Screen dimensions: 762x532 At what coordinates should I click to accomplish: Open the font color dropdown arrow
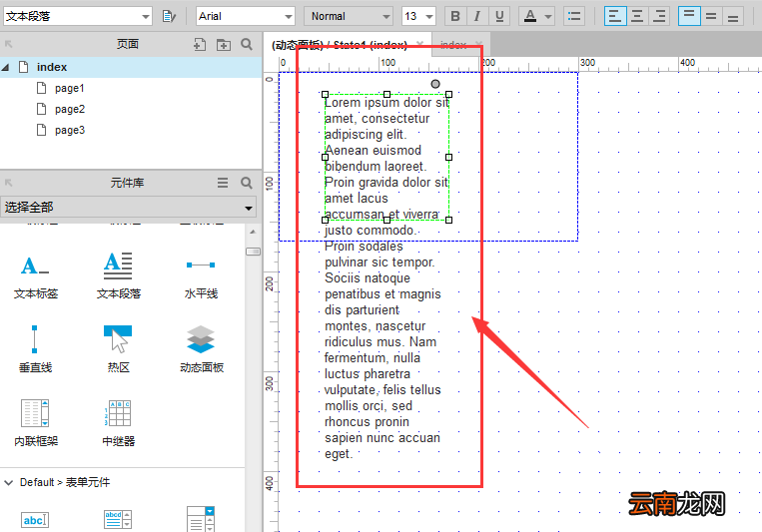548,17
